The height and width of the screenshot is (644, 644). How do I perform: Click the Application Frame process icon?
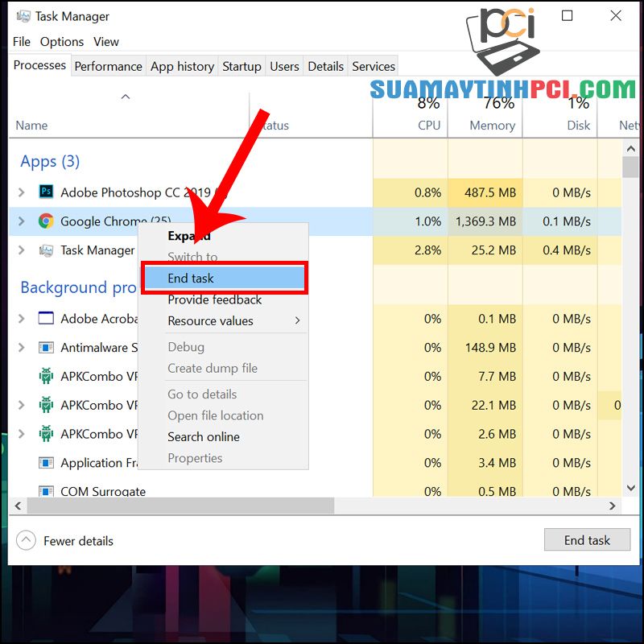pyautogui.click(x=45, y=463)
